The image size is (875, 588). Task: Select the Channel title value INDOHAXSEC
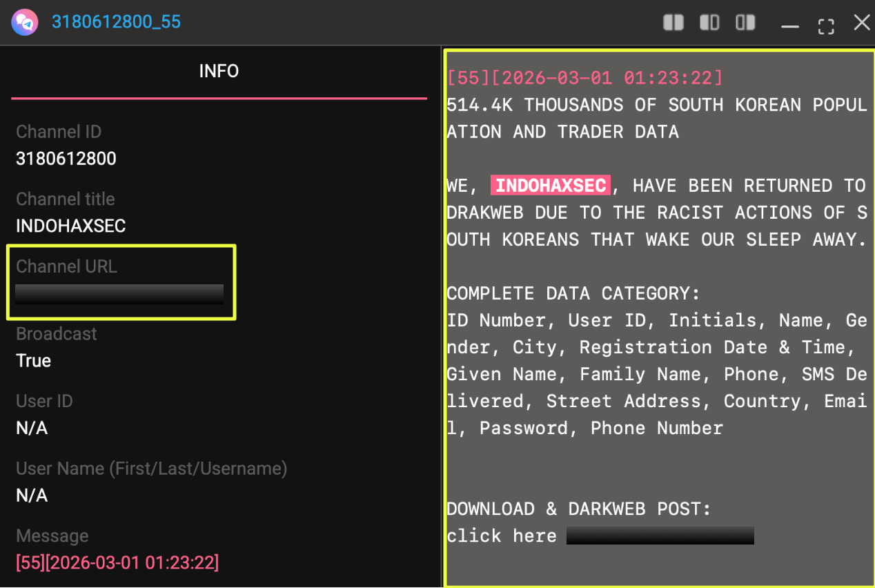click(70, 226)
